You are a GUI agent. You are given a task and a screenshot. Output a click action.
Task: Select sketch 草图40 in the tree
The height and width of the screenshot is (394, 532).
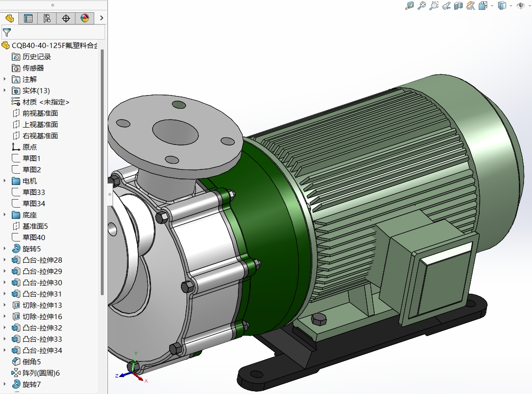28,237
